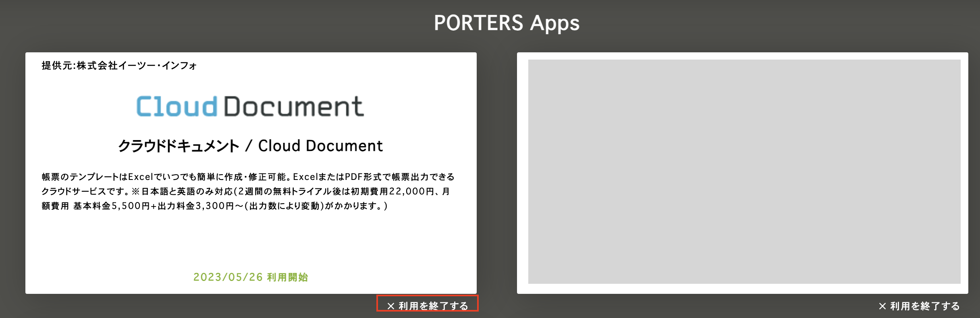Click the クラウドドキュメント / Cloud Document title
The image size is (980, 318).
coord(250,146)
